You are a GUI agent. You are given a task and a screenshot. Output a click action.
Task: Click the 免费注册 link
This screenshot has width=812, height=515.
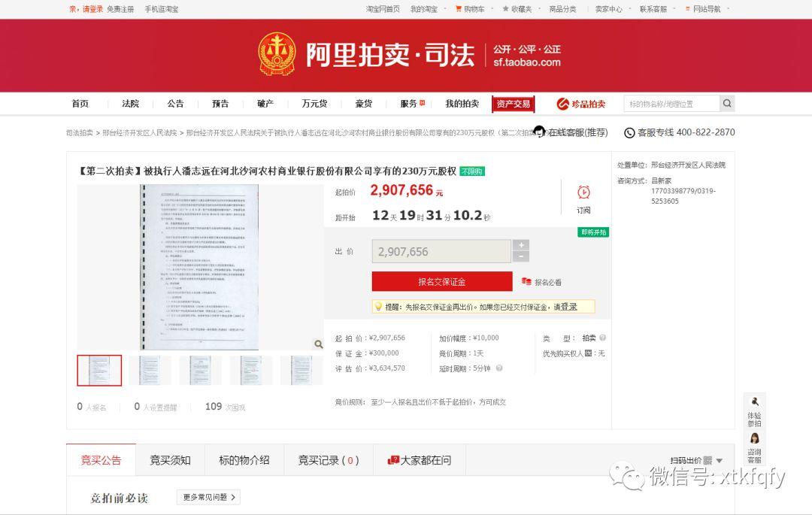[x=120, y=9]
